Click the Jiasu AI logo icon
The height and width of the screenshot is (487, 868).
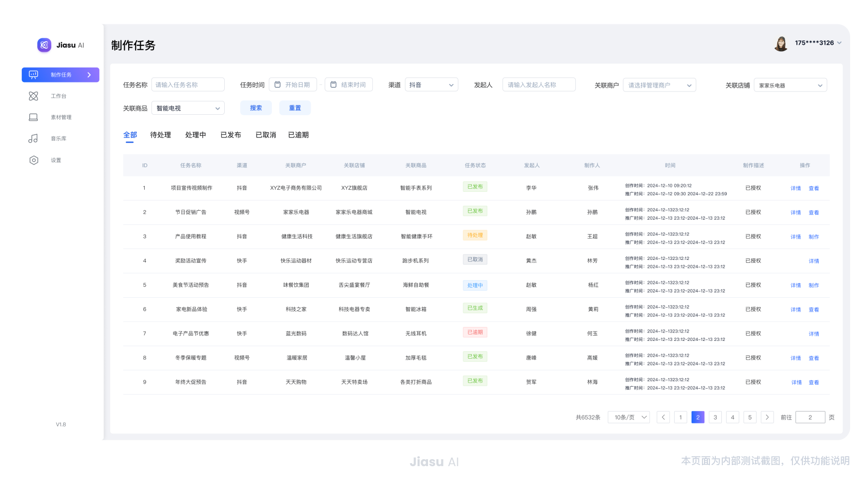tap(44, 45)
